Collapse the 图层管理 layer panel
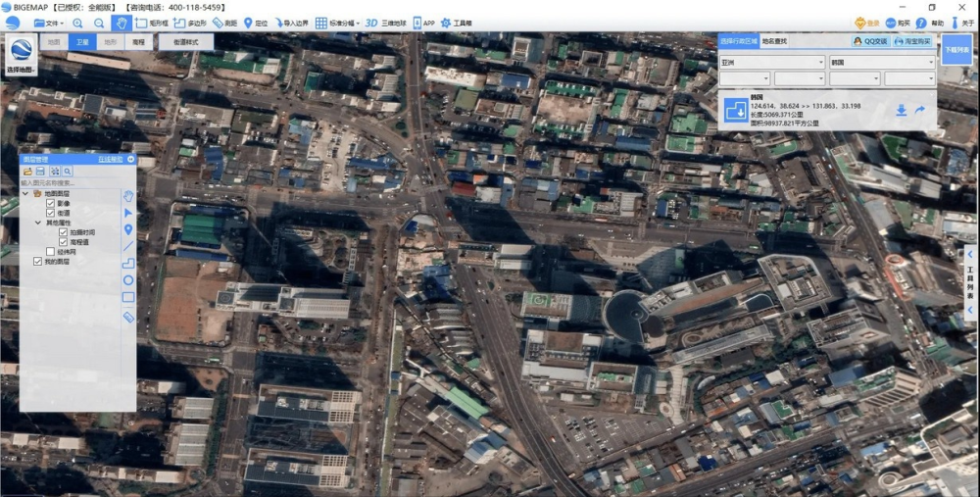The width and height of the screenshot is (980, 497). point(130,160)
